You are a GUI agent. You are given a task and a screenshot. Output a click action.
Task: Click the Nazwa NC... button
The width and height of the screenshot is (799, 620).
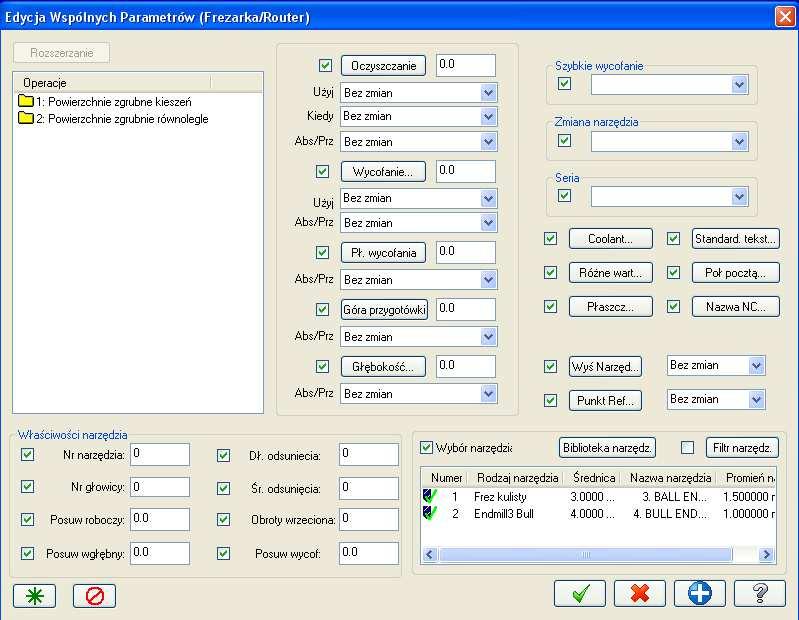(735, 307)
